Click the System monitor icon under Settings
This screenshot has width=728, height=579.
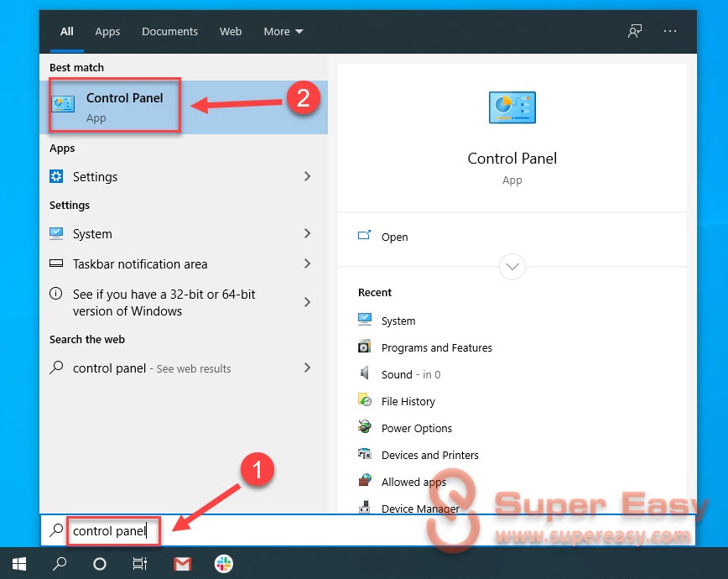click(56, 233)
